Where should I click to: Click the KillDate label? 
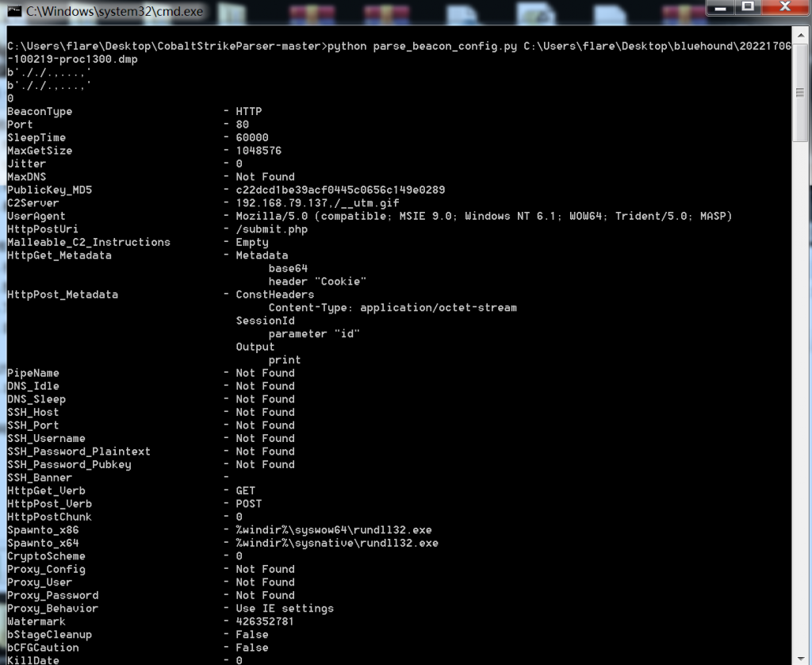tap(33, 660)
